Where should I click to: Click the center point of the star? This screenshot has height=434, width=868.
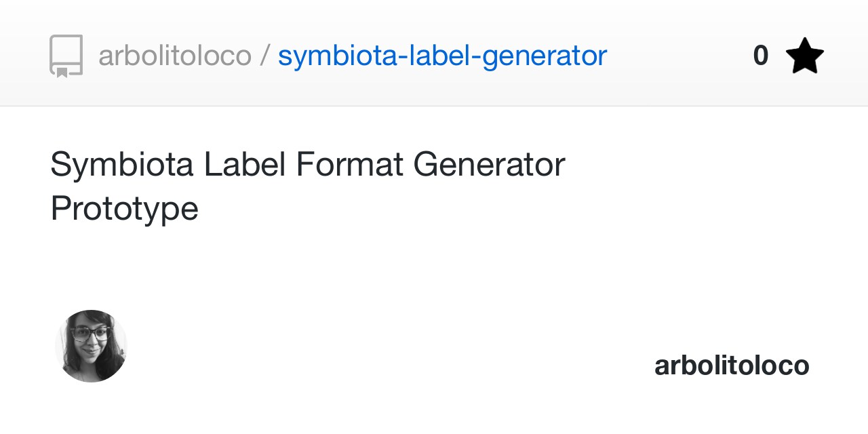(804, 57)
